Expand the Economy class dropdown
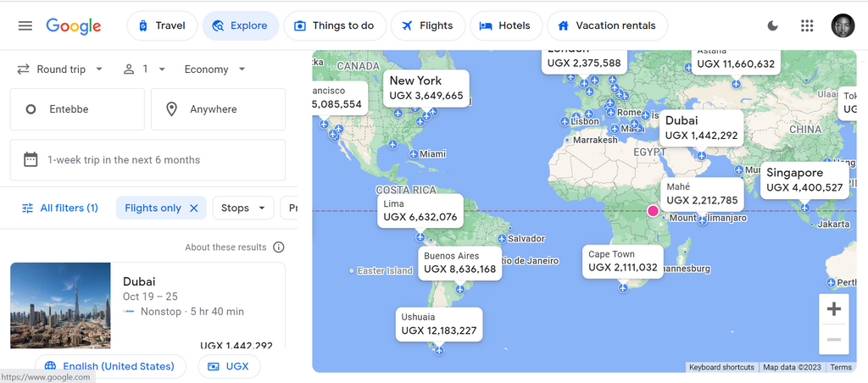This screenshot has height=383, width=868. 215,69
